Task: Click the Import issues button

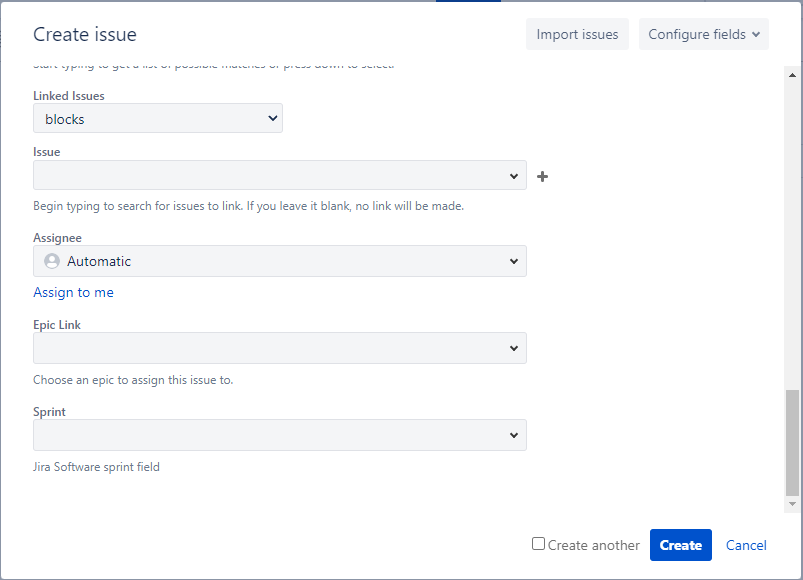Action: click(x=577, y=34)
